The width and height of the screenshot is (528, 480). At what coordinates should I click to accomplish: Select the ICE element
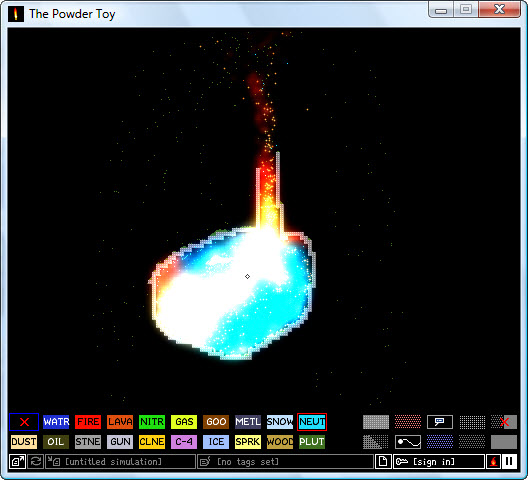tap(216, 442)
